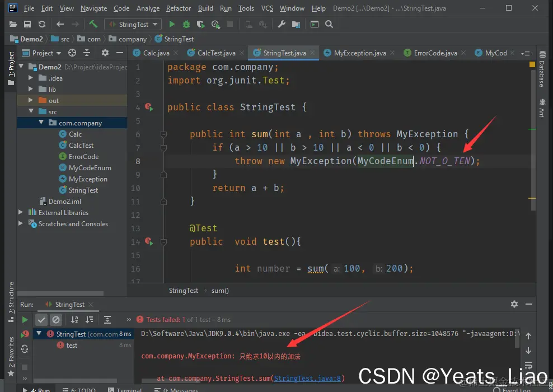
Task: Rerun tests with green play in Run panel
Action: pos(25,320)
